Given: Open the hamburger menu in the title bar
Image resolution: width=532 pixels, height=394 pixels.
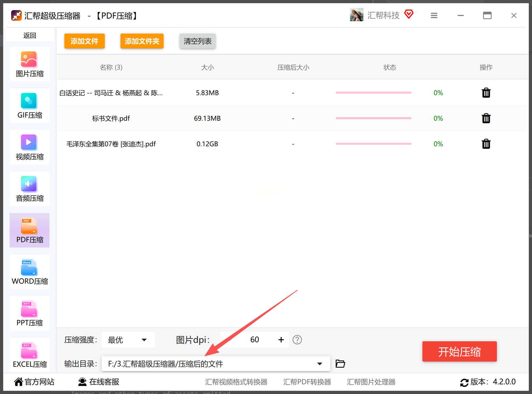Looking at the screenshot, I should coord(434,15).
